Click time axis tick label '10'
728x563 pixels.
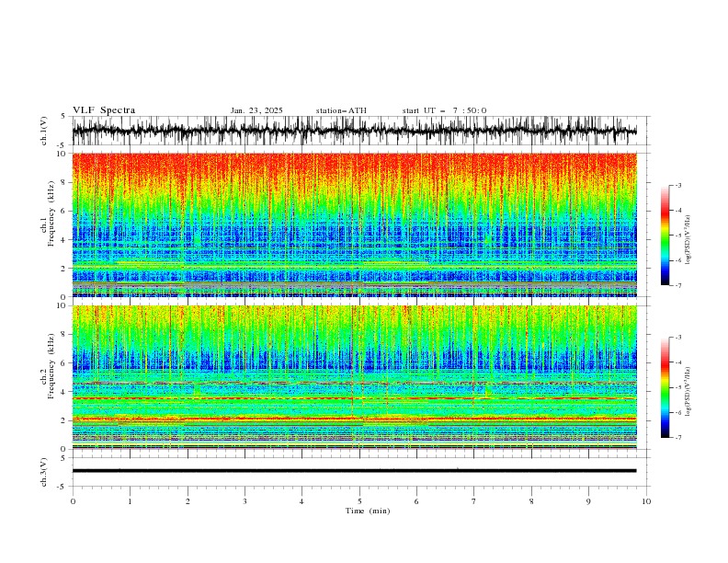(x=646, y=501)
